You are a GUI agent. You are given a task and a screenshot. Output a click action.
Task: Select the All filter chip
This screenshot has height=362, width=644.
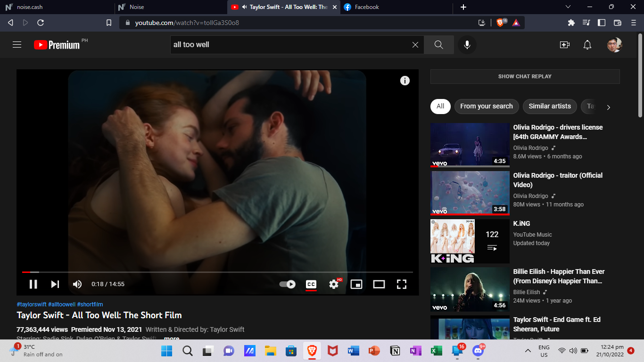[440, 107]
